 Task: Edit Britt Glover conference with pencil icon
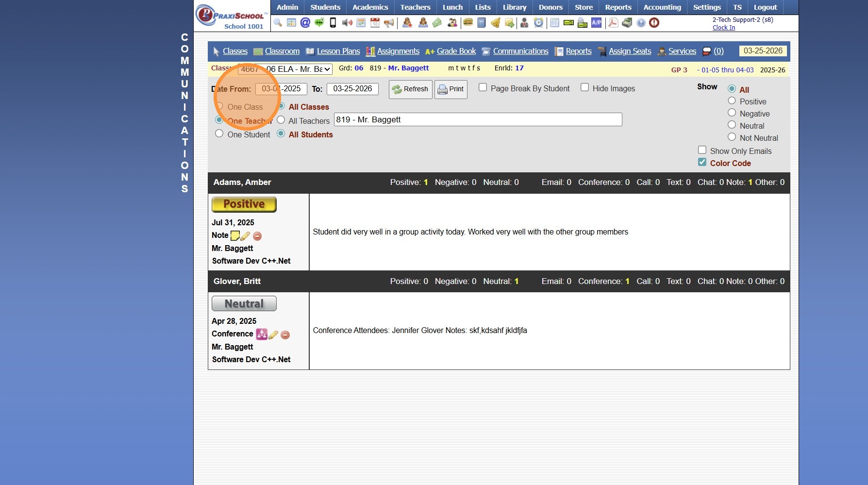click(273, 334)
